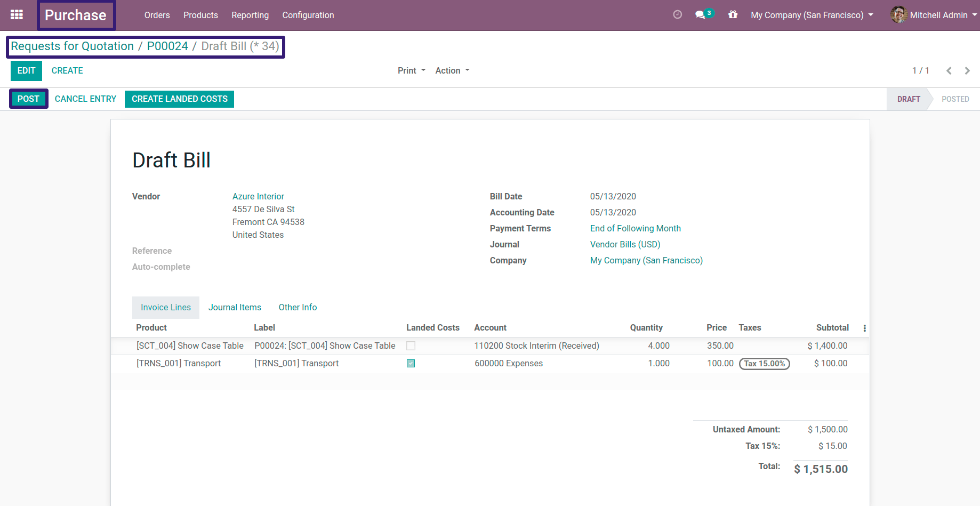Sort by Subtotal column header
The width and height of the screenshot is (980, 506).
[832, 328]
